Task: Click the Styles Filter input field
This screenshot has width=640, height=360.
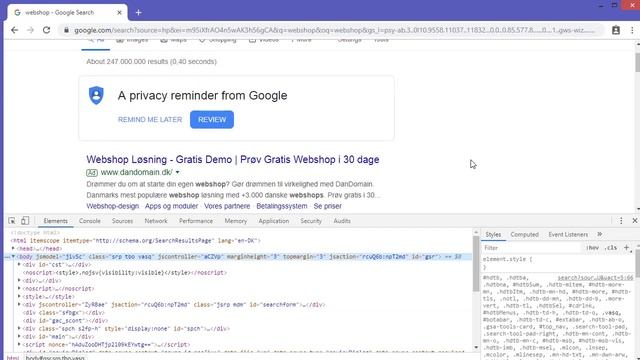Action: pos(531,248)
